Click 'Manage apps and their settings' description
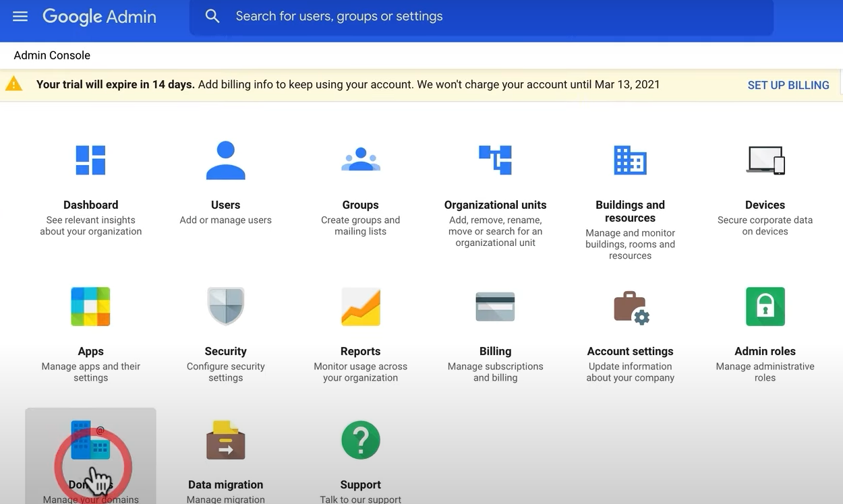Image resolution: width=843 pixels, height=504 pixels. coord(90,372)
